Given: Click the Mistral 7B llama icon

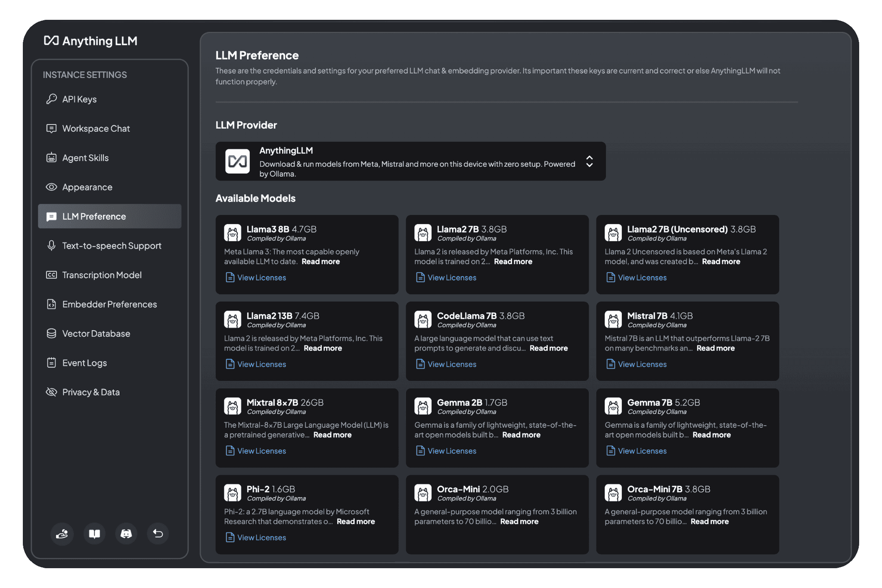Looking at the screenshot, I should 613,320.
